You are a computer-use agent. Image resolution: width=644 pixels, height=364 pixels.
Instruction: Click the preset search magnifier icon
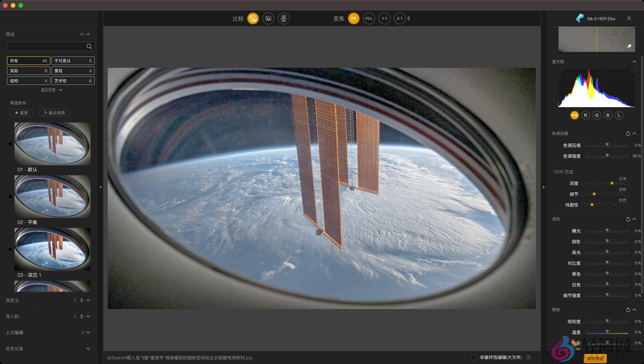coord(89,46)
